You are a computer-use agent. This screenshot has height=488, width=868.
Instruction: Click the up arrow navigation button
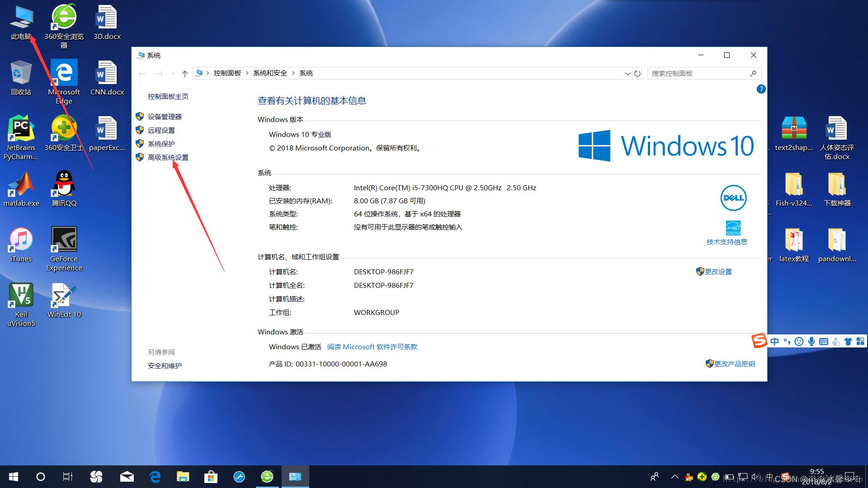click(x=184, y=73)
